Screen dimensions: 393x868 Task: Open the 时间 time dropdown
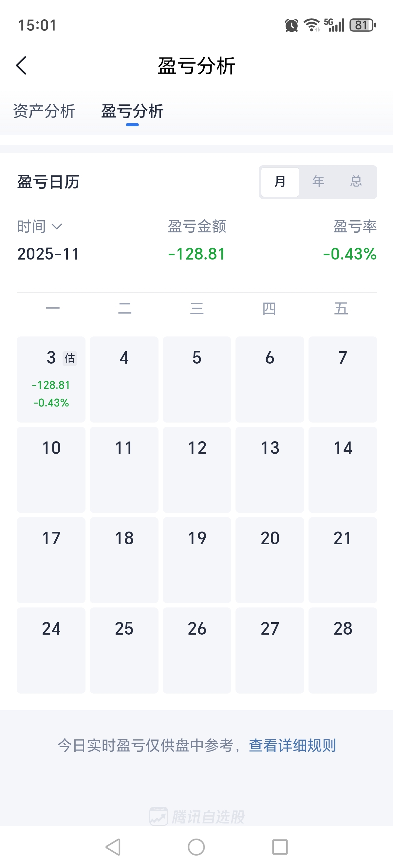coord(32,226)
